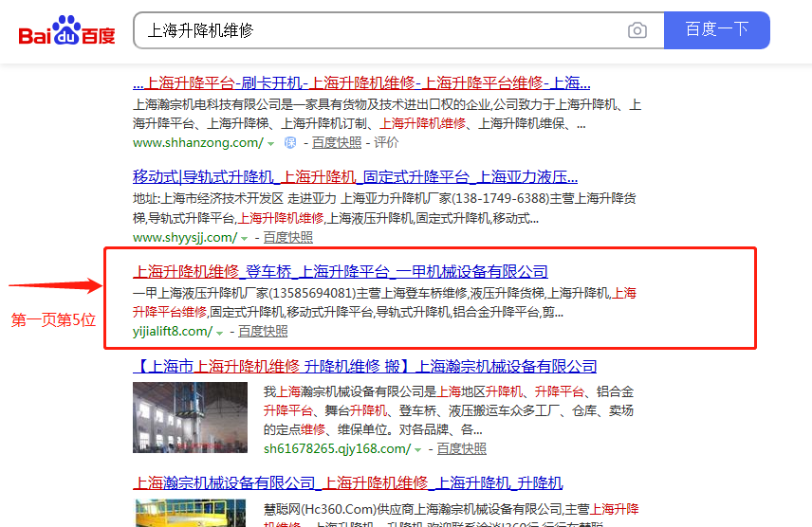The width and height of the screenshot is (812, 527).
Task: Click 百度快照 for www.shhanzong.com result
Action: point(337,143)
